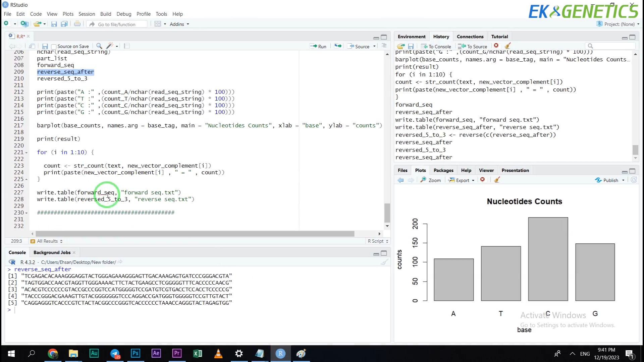This screenshot has height=362, width=644.
Task: Click the Run code button
Action: click(x=318, y=46)
